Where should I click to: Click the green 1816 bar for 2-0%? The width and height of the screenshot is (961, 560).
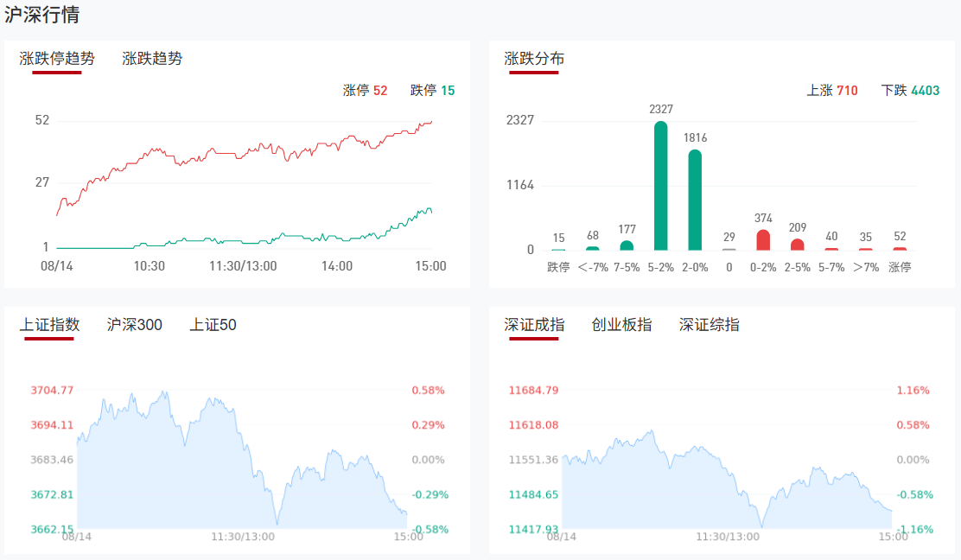695,200
